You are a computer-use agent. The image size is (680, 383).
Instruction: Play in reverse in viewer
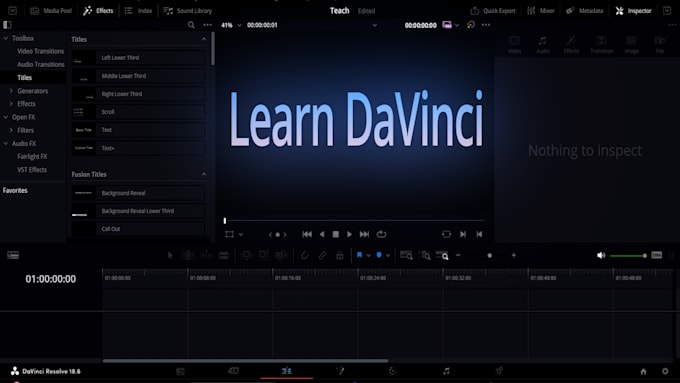point(322,234)
